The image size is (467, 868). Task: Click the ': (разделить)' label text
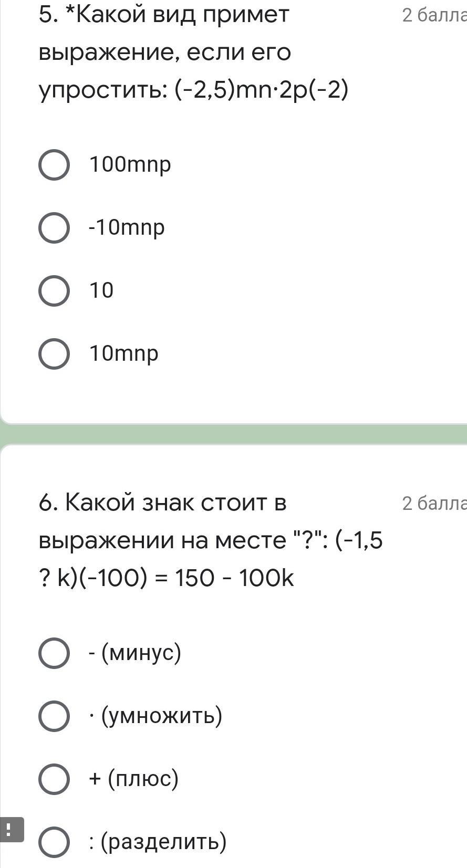tap(158, 841)
